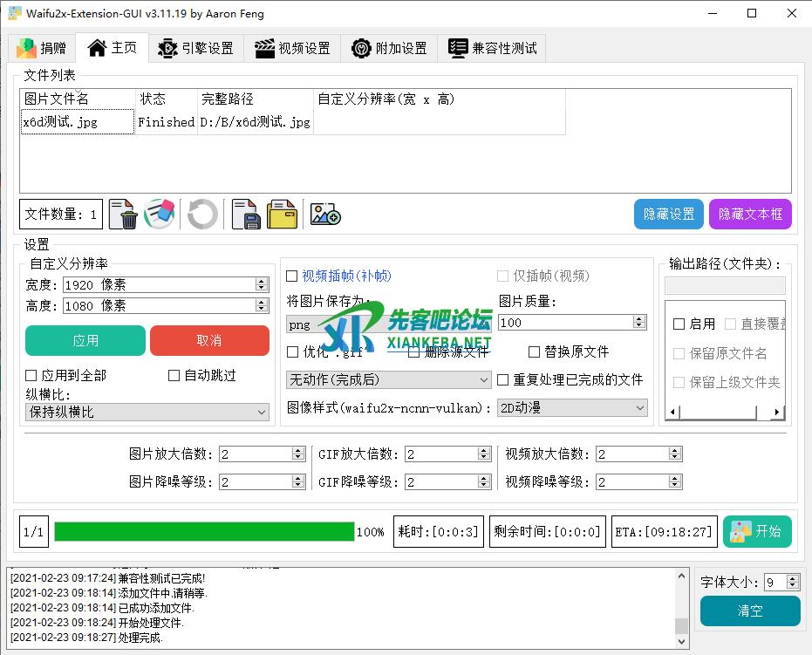Click the save file list floppy icon
812x655 pixels.
point(246,214)
